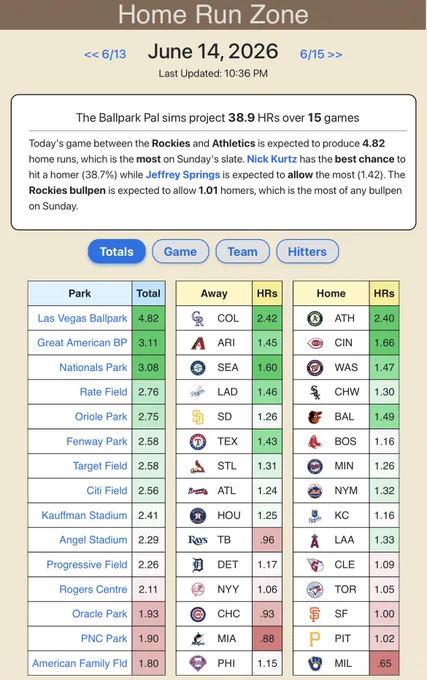The height and width of the screenshot is (680, 427).
Task: Open Nick Kurtz player link
Action: [272, 159]
